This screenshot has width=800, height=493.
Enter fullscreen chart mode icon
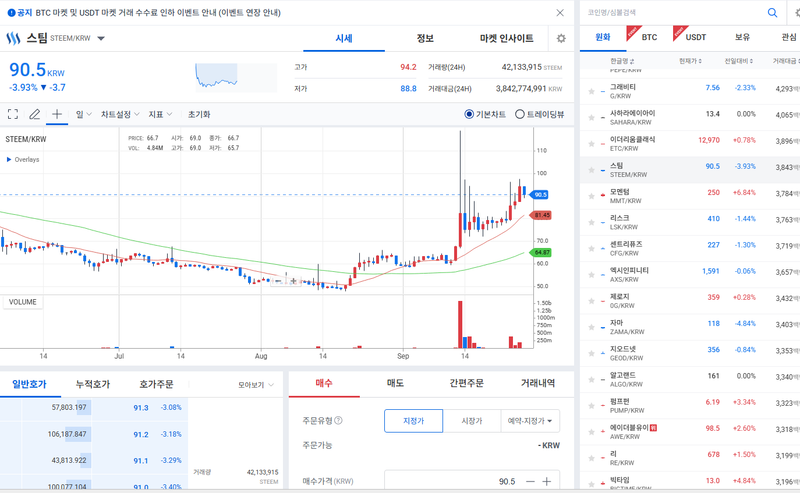13,114
